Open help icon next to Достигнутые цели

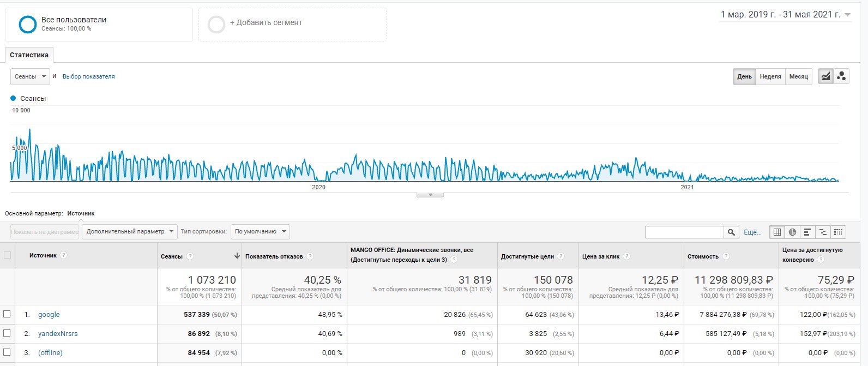tap(561, 256)
